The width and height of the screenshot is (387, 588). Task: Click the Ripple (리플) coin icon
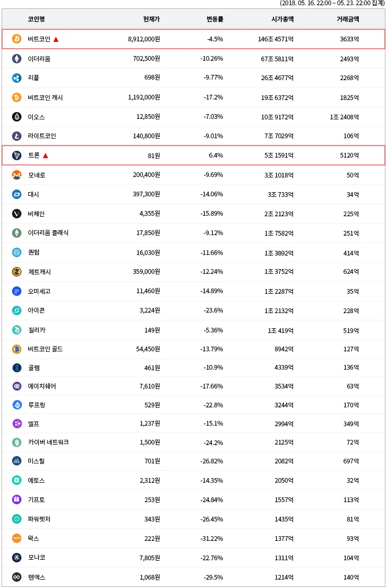(17, 78)
